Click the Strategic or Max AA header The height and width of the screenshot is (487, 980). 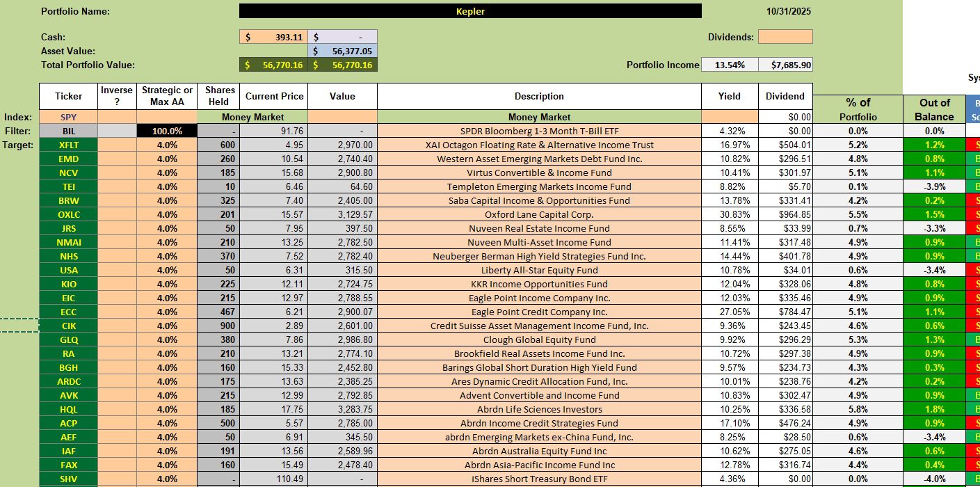[167, 96]
